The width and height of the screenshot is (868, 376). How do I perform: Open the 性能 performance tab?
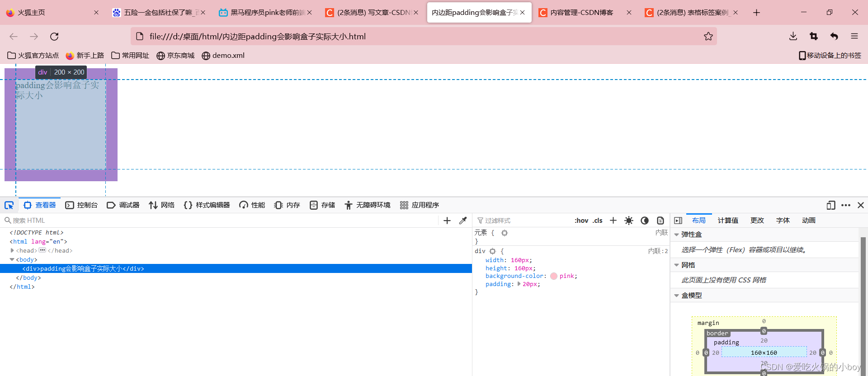coord(252,205)
